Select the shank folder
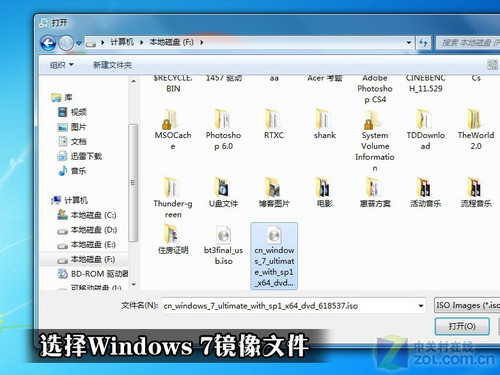 pos(325,124)
